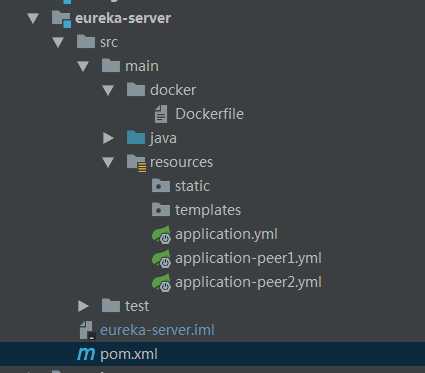Select the application-peer2.yml file name

tap(248, 282)
